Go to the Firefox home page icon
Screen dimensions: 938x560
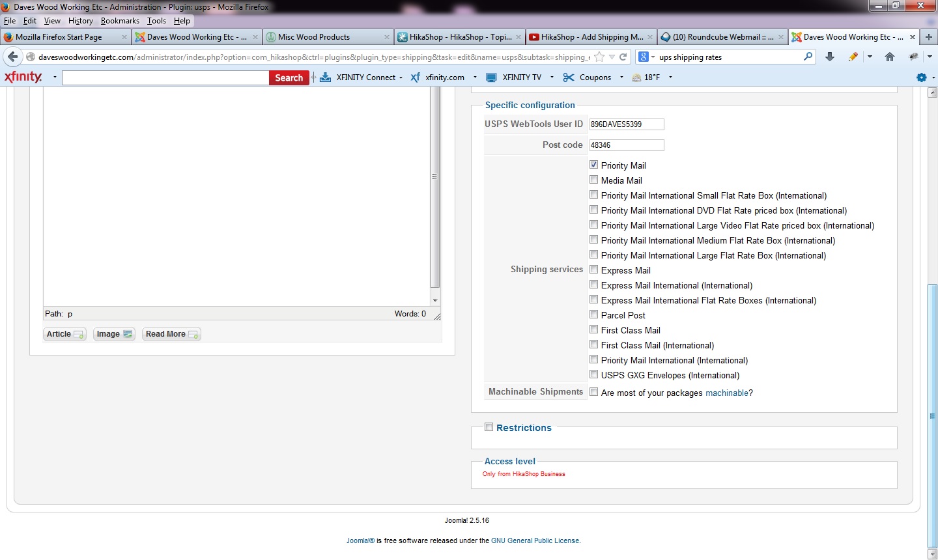pyautogui.click(x=890, y=57)
